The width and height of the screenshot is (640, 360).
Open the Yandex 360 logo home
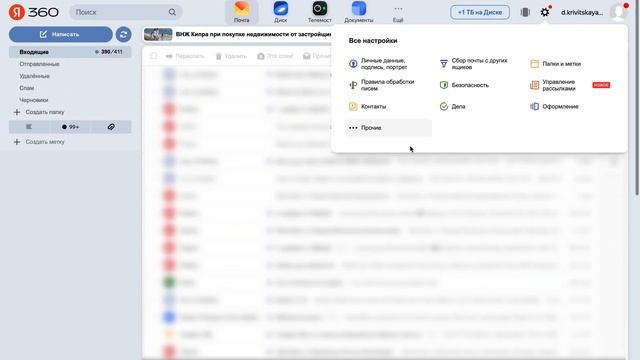(33, 12)
